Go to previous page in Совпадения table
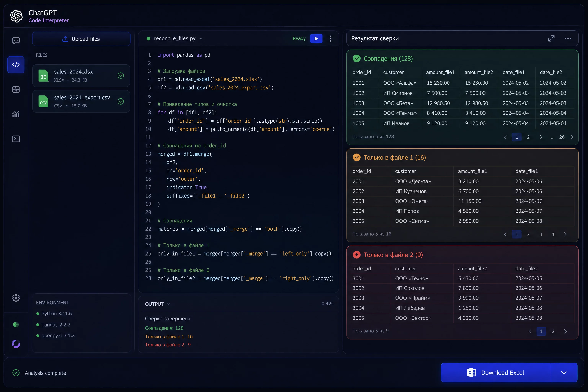Screen dimensions: 588x392 pos(505,137)
